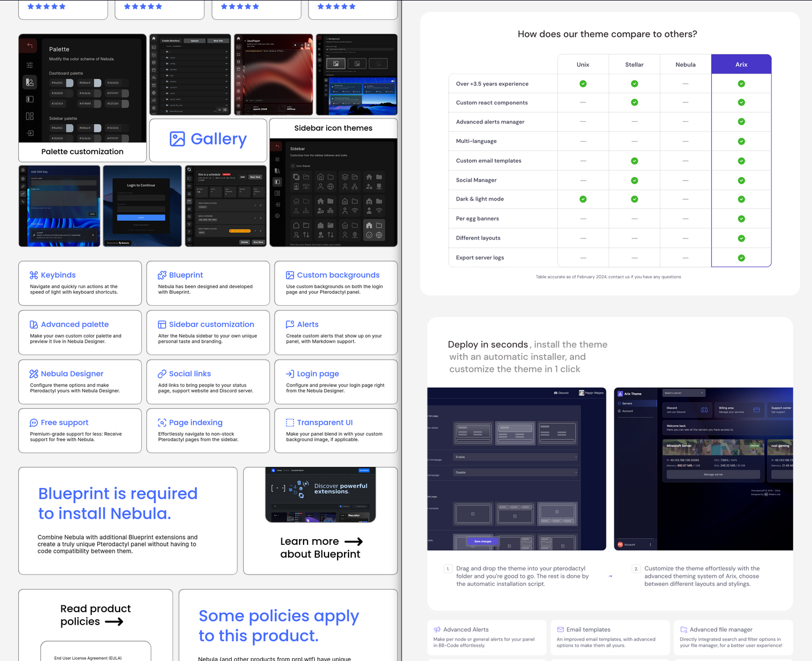Click the picture icon beside Gallery

(177, 139)
